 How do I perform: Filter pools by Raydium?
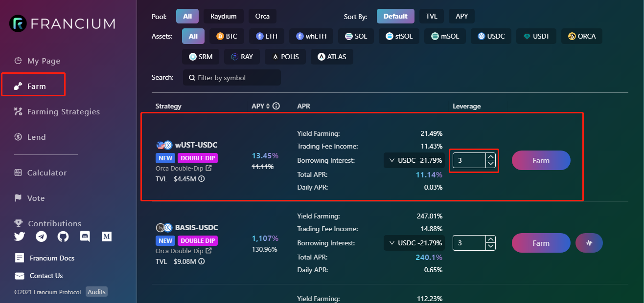click(x=224, y=16)
